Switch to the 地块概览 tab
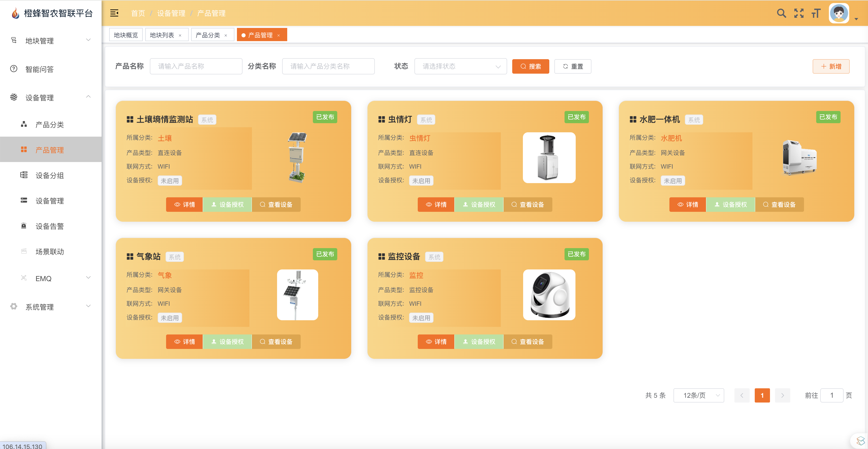This screenshot has height=449, width=868. coord(126,35)
